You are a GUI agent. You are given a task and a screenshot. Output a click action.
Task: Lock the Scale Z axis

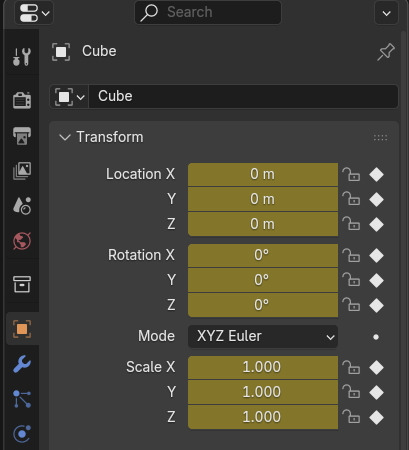coord(351,417)
